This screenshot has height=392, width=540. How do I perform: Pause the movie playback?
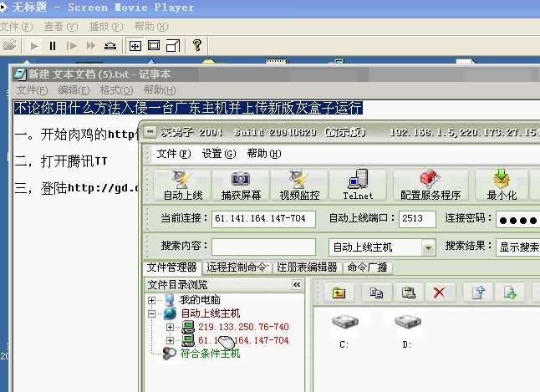53,45
